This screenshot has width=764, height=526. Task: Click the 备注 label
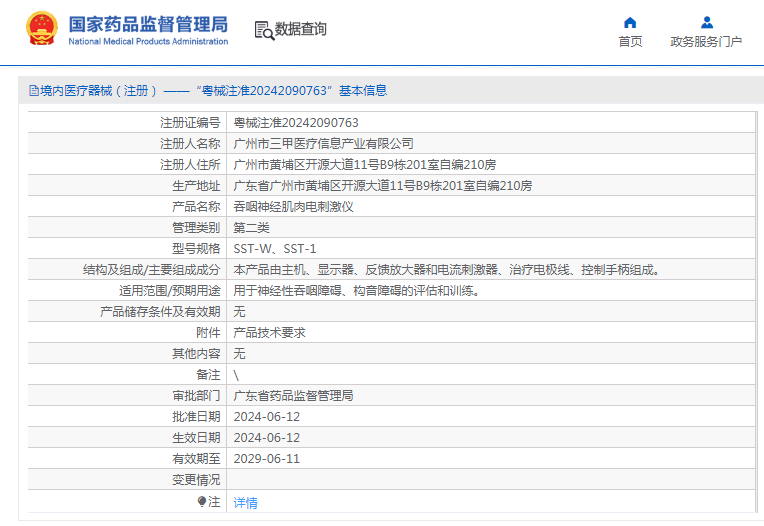[208, 375]
